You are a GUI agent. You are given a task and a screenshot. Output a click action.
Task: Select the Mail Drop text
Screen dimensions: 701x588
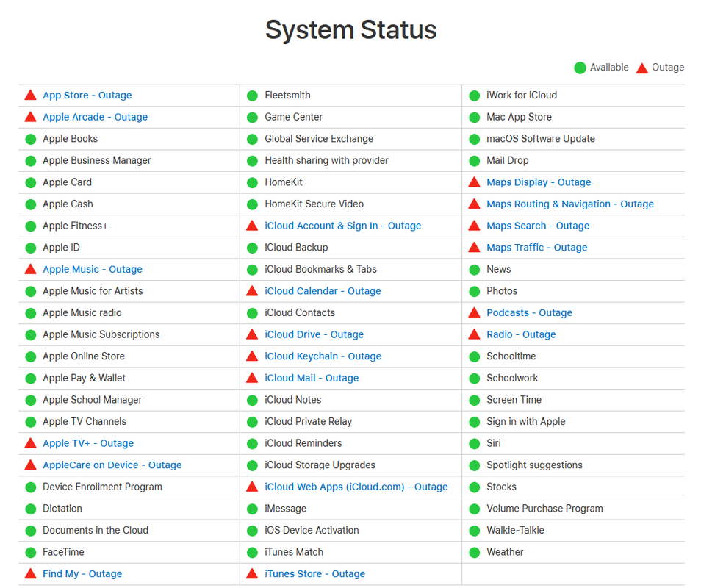click(x=508, y=160)
